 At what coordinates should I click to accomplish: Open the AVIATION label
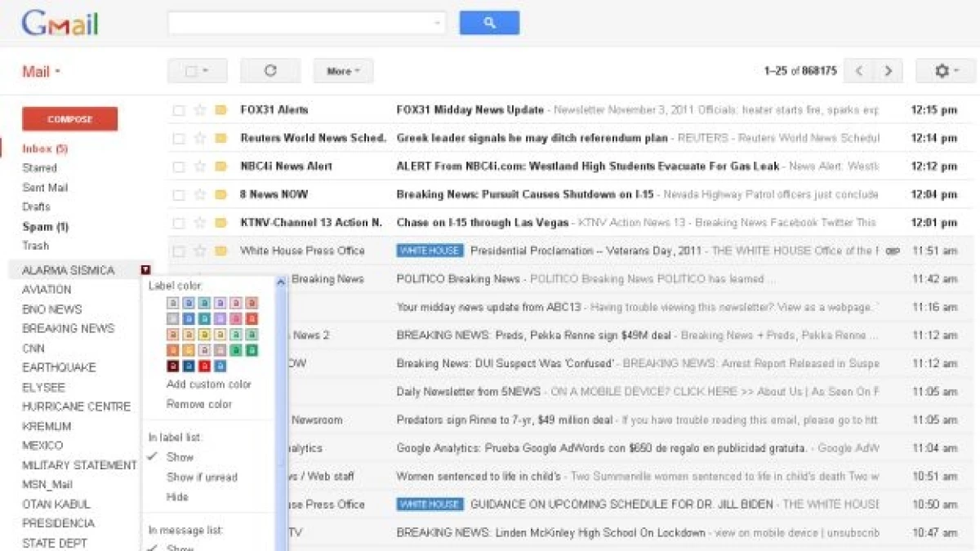pos(47,290)
